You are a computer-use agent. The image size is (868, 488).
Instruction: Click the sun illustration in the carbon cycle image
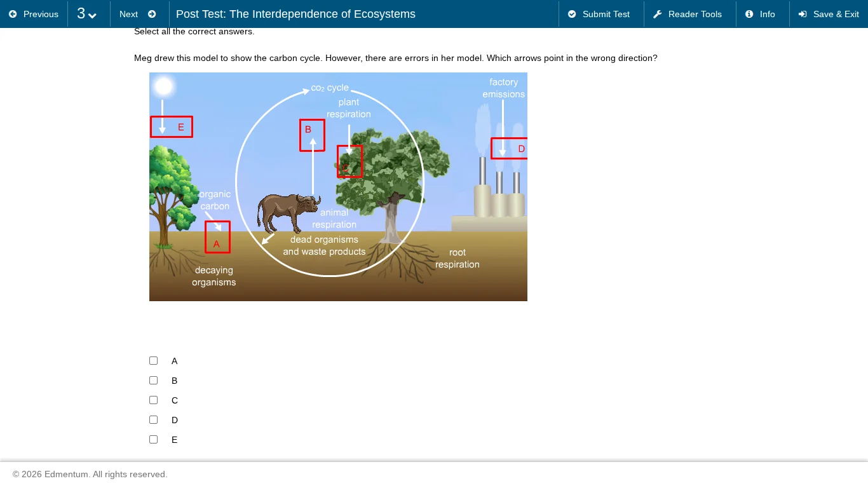163,87
